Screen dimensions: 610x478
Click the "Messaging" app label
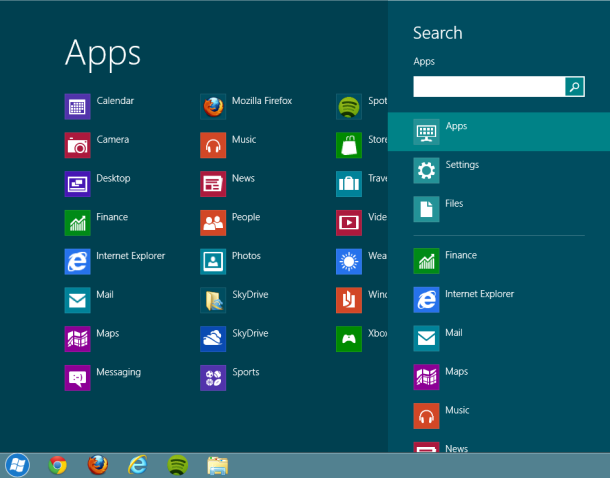point(118,372)
